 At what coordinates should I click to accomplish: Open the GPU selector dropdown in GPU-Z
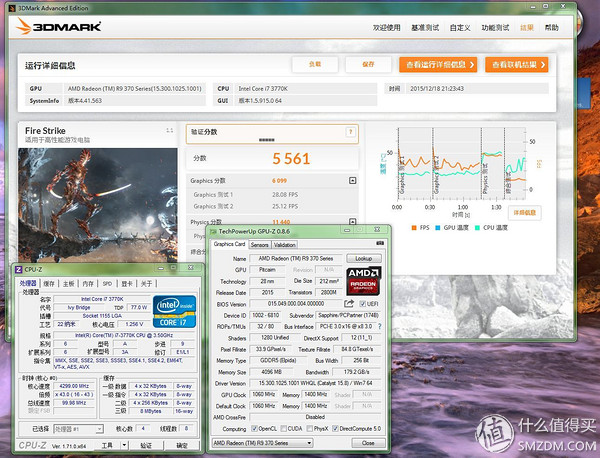[309, 443]
